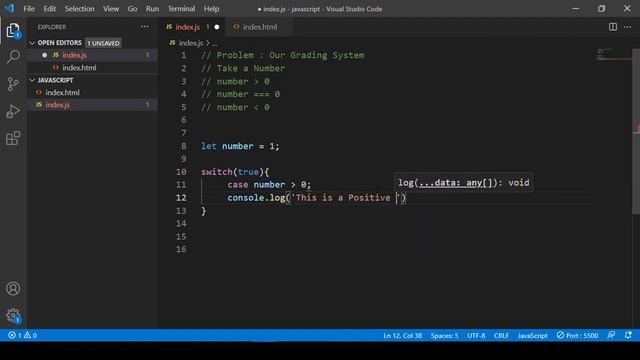
Task: Open the Go menu
Action: (132, 9)
